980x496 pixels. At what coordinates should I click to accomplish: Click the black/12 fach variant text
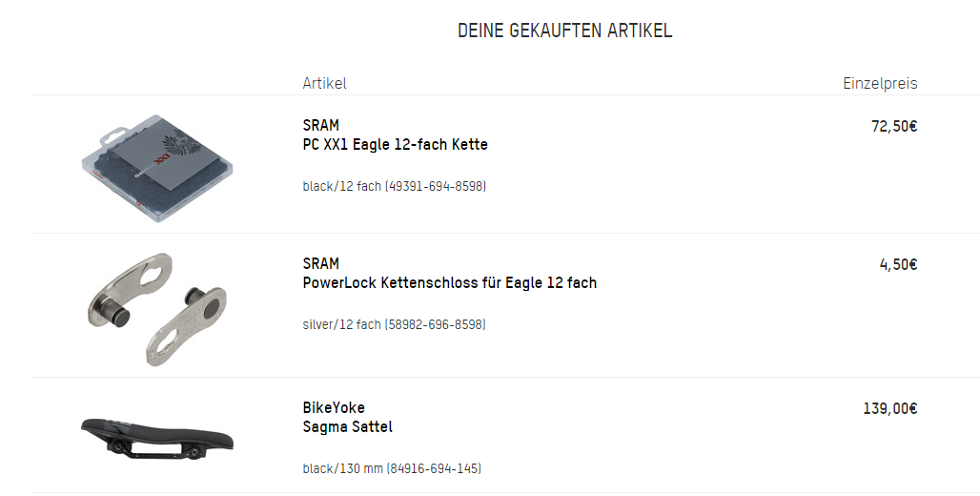pos(341,187)
